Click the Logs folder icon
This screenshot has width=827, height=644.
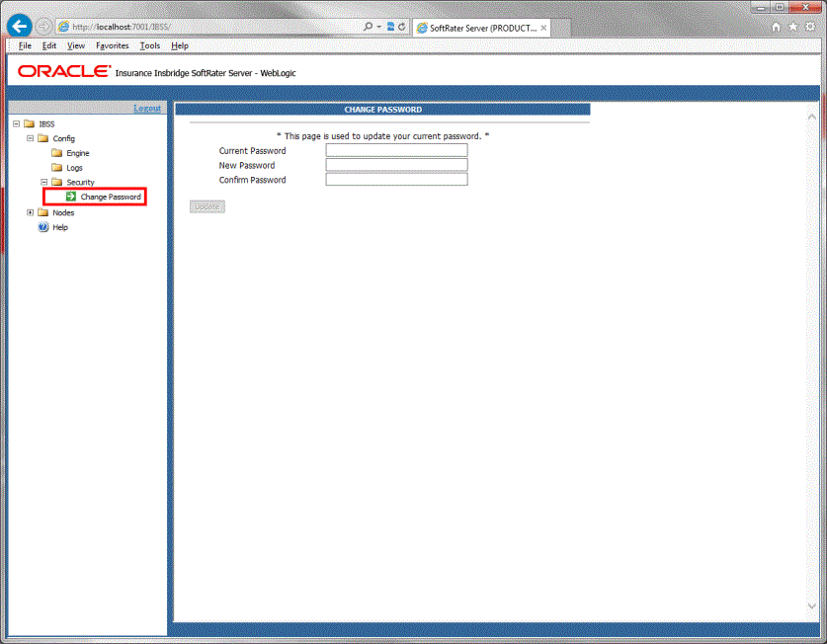57,168
